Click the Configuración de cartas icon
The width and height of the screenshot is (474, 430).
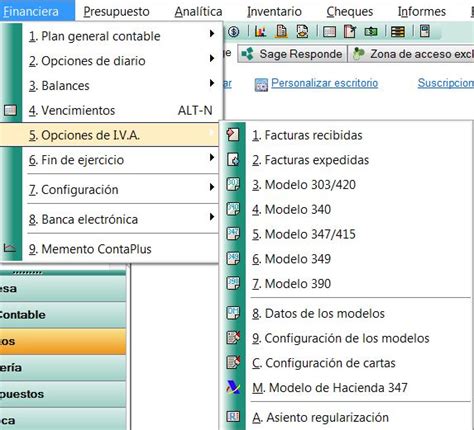[233, 362]
